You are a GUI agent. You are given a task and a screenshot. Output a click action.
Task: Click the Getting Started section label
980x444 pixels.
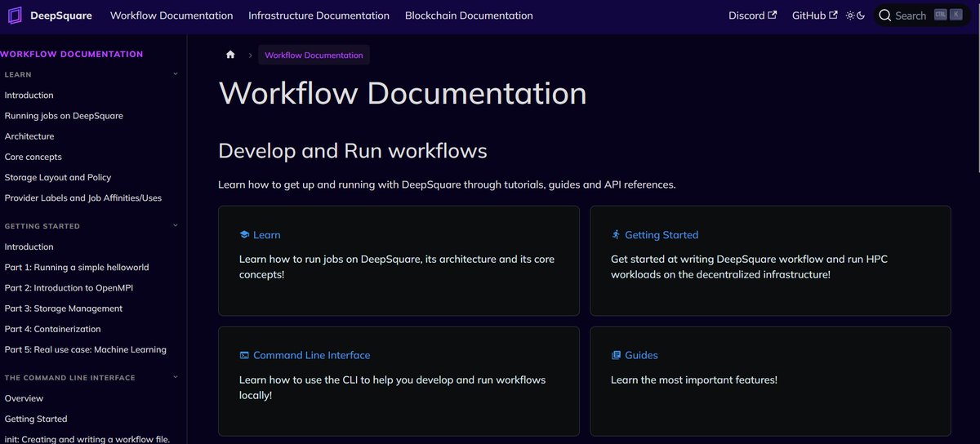42,226
